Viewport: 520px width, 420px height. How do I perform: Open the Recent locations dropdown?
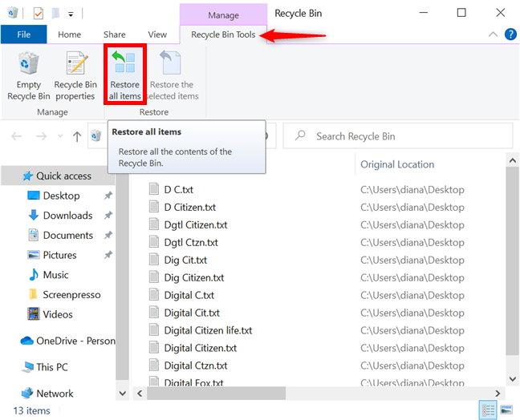tap(60, 135)
